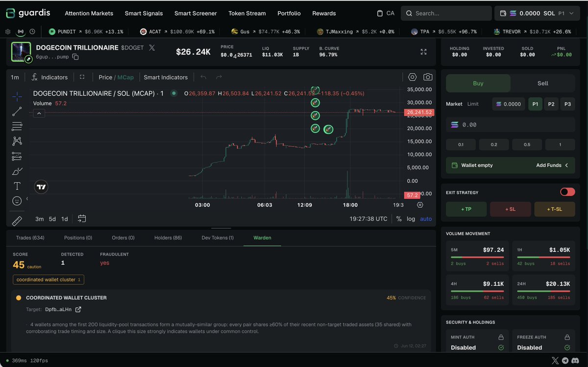Switch chart display to Price
588x367 pixels.
pyautogui.click(x=105, y=77)
